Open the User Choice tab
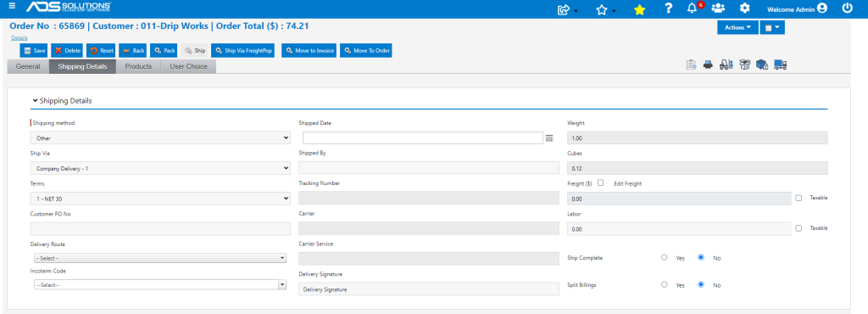The image size is (868, 314). pos(188,66)
